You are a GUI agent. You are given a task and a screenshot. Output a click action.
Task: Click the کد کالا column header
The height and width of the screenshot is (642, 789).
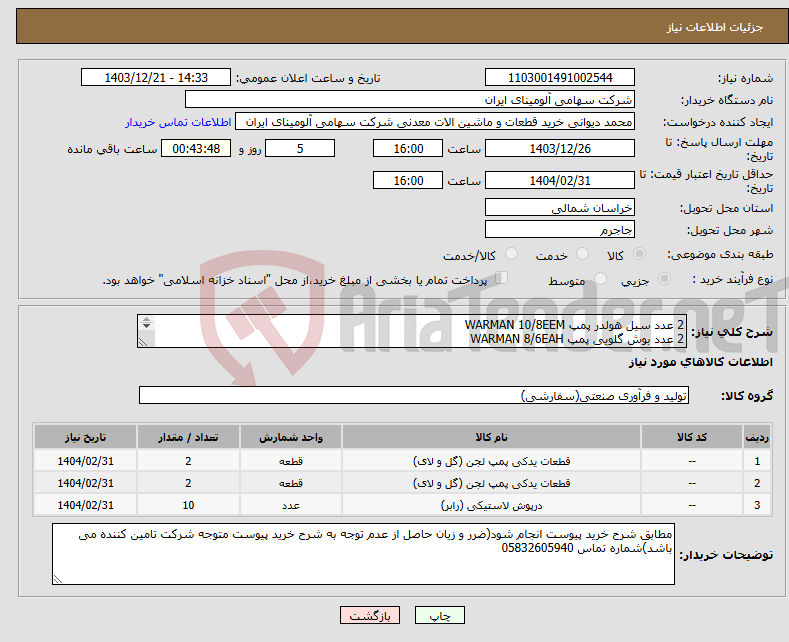click(x=692, y=437)
